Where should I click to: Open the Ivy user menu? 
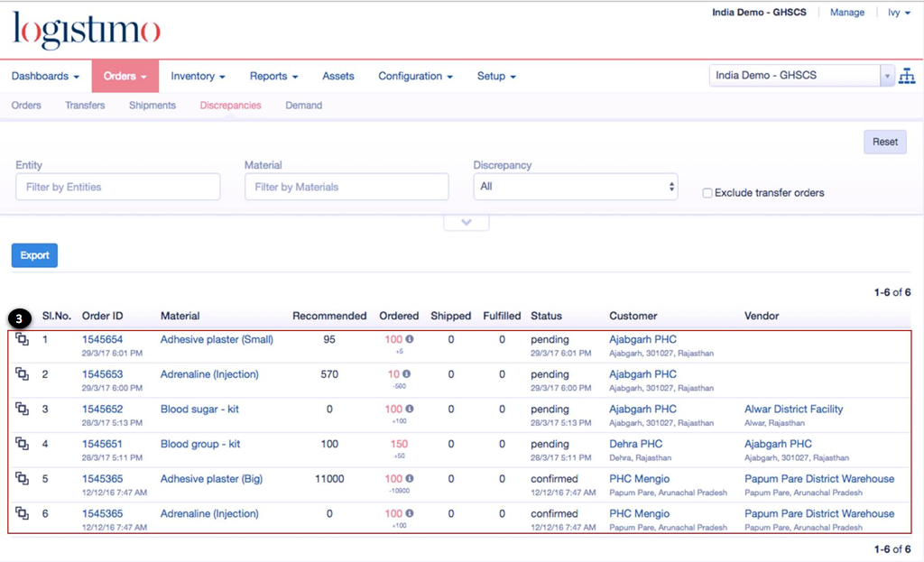click(x=899, y=13)
